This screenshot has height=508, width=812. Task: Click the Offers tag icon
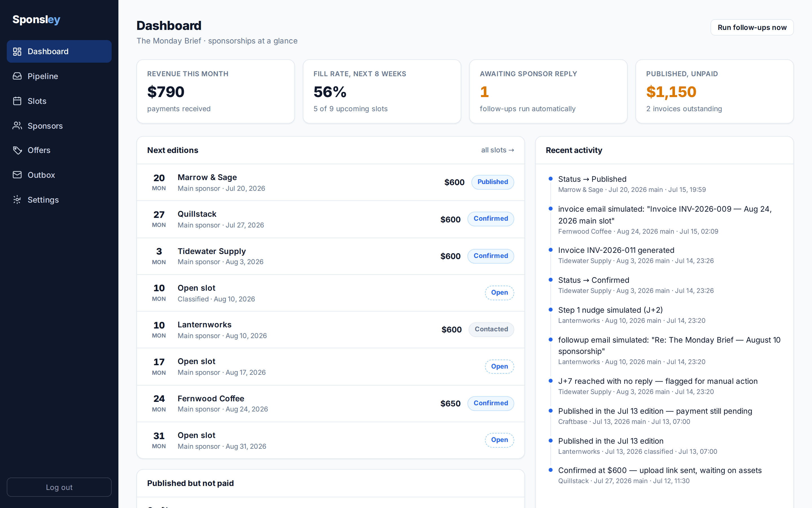pyautogui.click(x=17, y=150)
